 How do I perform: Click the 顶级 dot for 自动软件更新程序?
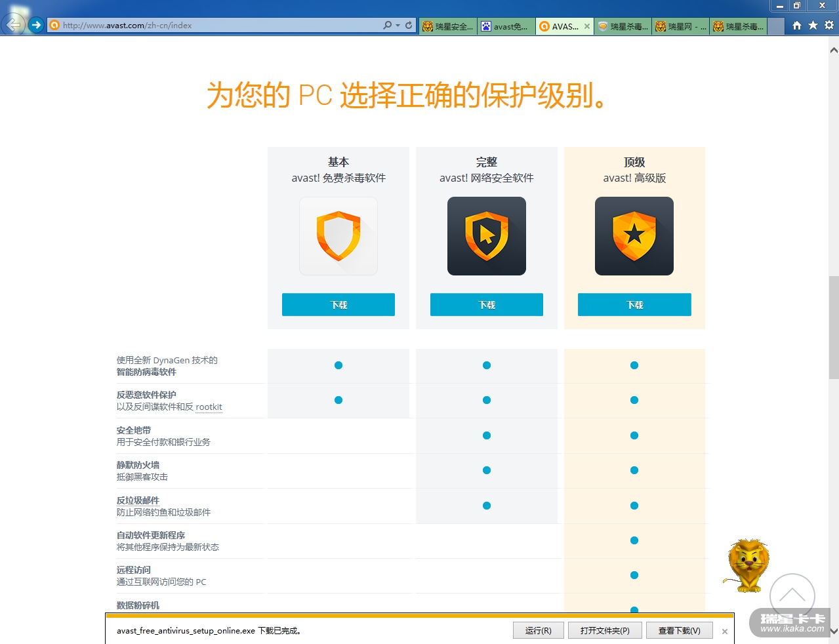[634, 540]
